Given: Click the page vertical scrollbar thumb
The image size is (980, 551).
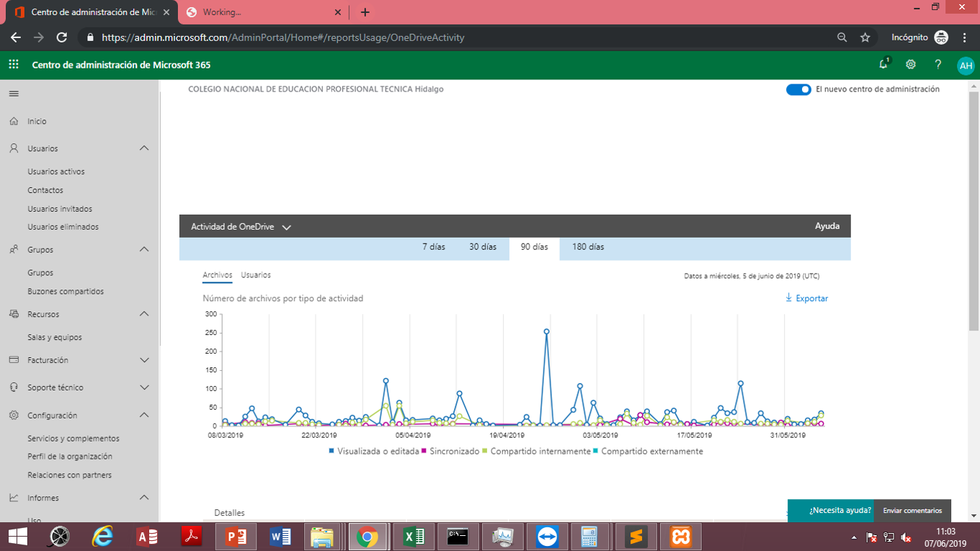Looking at the screenshot, I should (x=974, y=211).
